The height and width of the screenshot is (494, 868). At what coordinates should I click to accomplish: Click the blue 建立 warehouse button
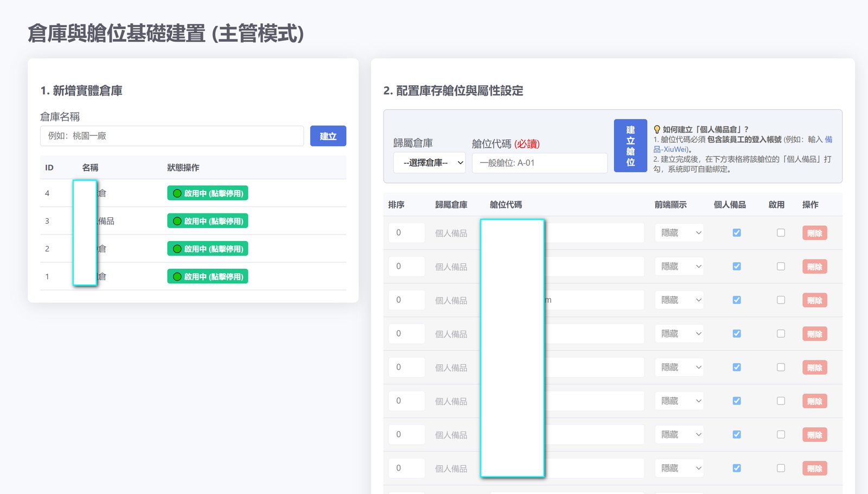pyautogui.click(x=328, y=136)
